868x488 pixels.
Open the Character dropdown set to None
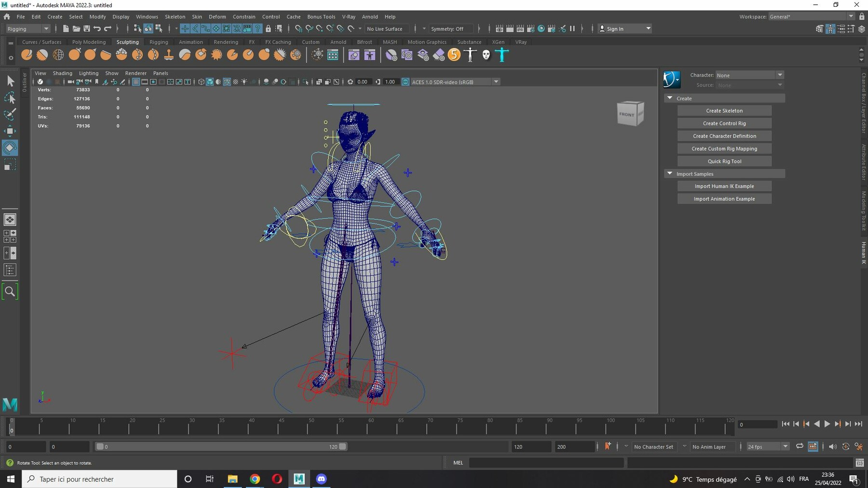coord(749,75)
